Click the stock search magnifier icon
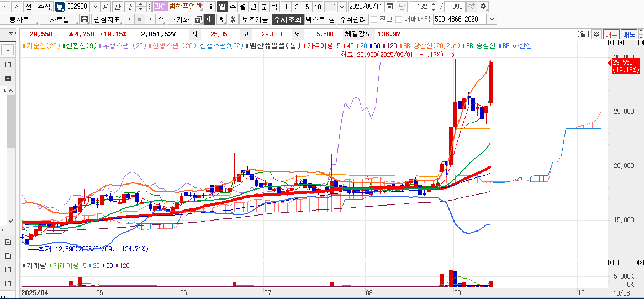 tap(105, 7)
